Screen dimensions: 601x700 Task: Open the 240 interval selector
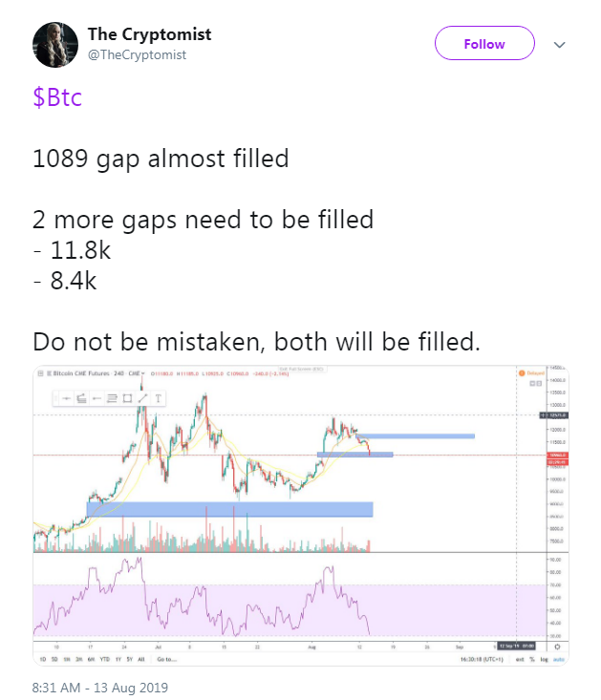pyautogui.click(x=120, y=373)
